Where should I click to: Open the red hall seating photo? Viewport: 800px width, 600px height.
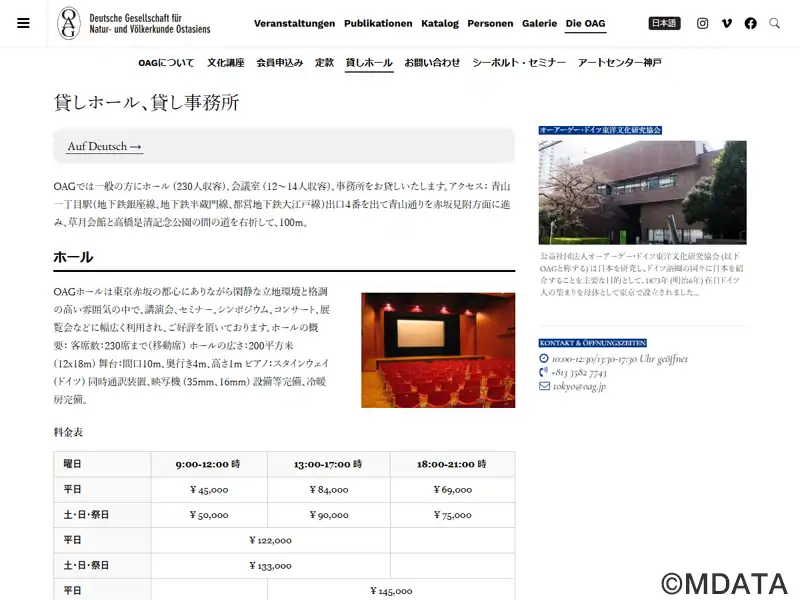[x=438, y=350]
